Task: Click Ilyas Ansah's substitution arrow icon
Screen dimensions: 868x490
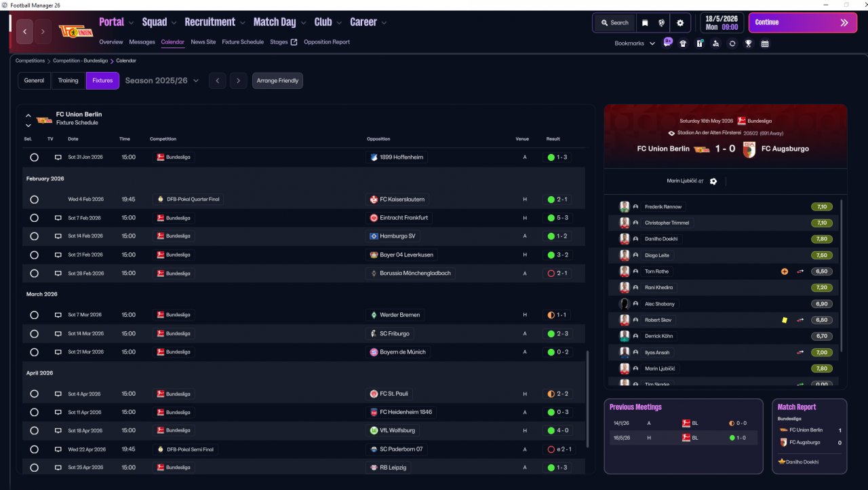Action: tap(800, 352)
